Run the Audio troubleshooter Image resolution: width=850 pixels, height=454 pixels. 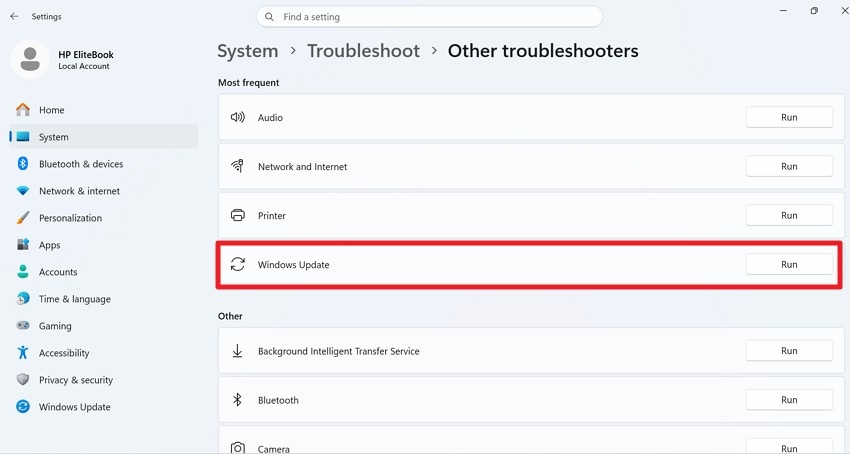pos(789,117)
